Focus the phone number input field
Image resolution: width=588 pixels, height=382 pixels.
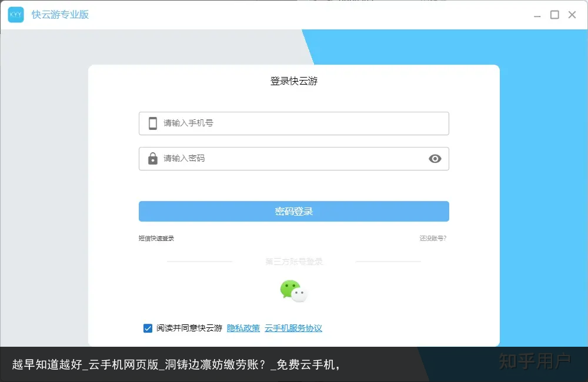pyautogui.click(x=293, y=123)
